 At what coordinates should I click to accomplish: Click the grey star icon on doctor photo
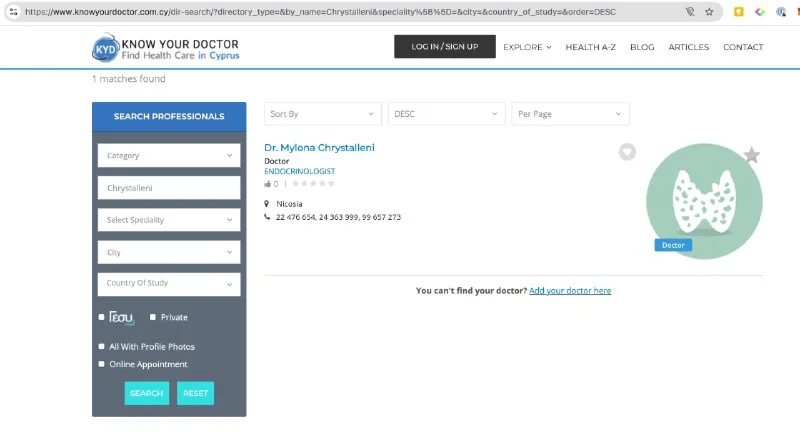(752, 155)
